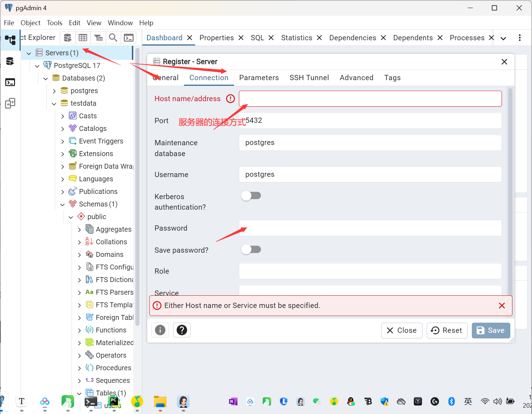The height and width of the screenshot is (414, 532).
Task: Close the Statistics tab
Action: [x=319, y=37]
